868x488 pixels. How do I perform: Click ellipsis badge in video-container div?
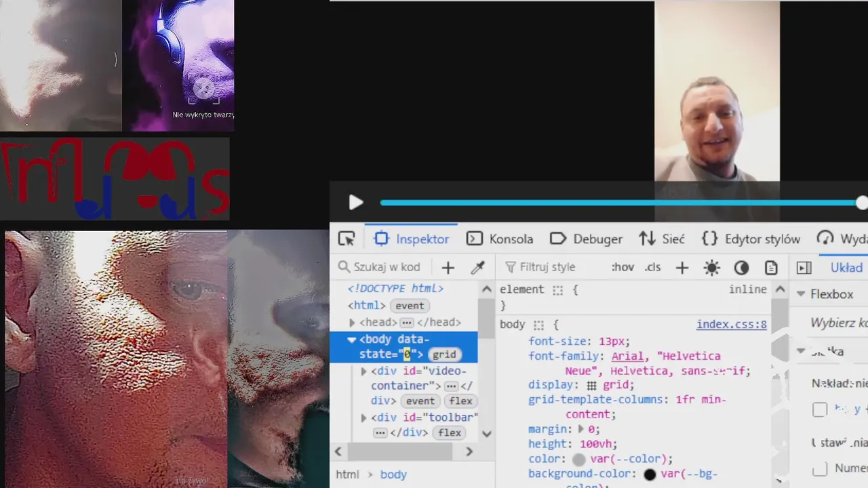coord(451,386)
